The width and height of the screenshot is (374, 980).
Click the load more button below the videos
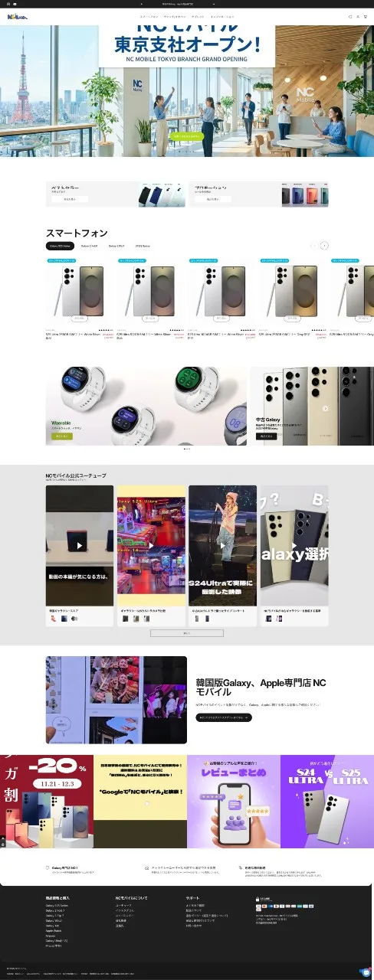pyautogui.click(x=186, y=633)
